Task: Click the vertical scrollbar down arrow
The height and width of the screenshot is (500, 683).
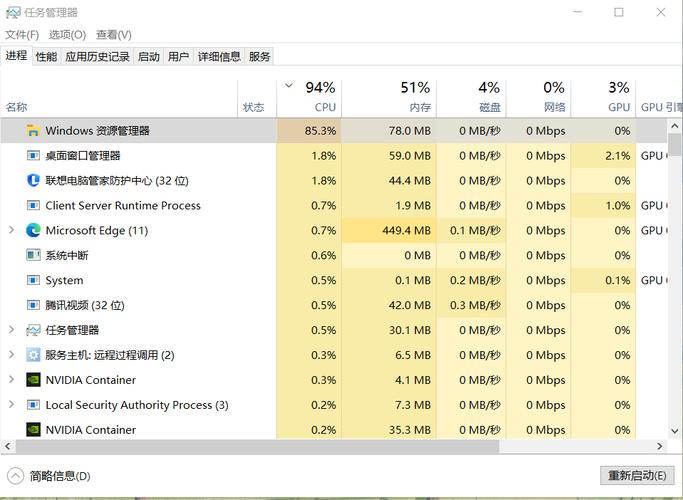Action: tap(675, 431)
